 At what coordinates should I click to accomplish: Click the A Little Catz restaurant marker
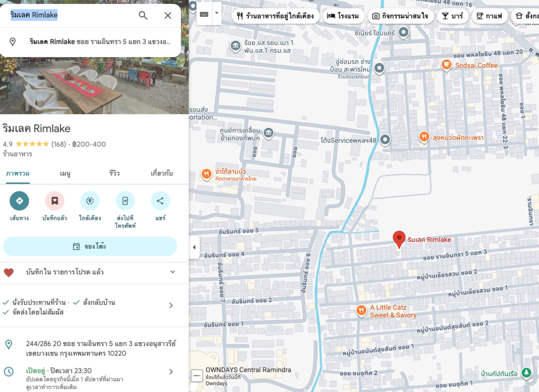pos(361,310)
